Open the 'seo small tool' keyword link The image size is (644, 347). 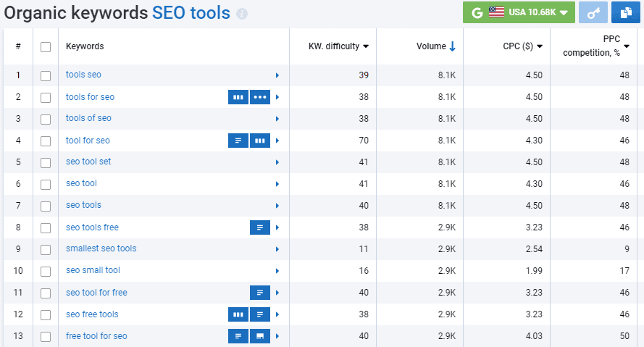93,270
